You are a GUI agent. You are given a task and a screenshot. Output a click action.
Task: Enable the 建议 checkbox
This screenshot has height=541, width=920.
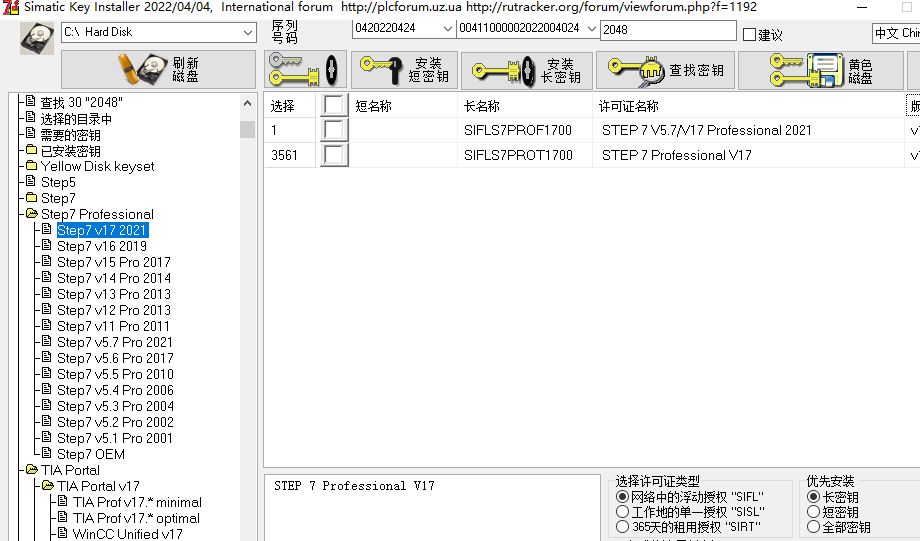coord(750,35)
